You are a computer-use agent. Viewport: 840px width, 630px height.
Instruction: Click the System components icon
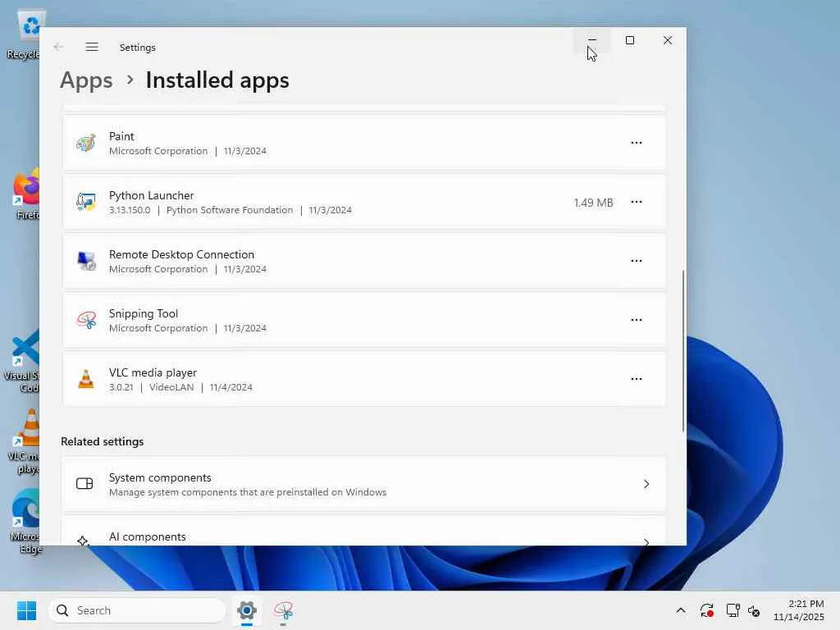pyautogui.click(x=84, y=484)
